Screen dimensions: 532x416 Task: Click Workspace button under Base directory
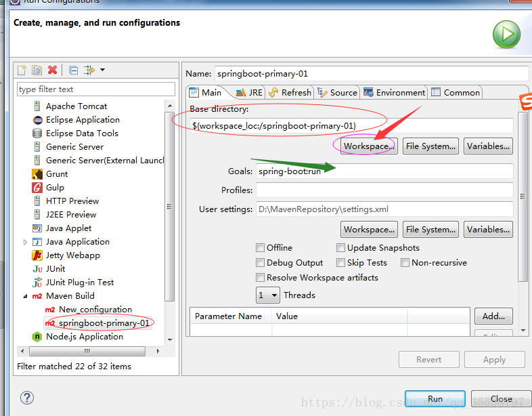[x=369, y=146]
